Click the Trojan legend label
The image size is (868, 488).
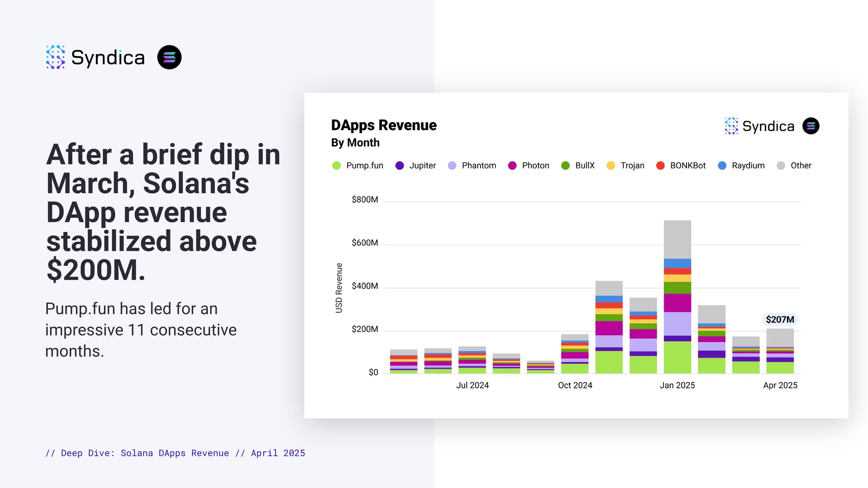pyautogui.click(x=633, y=166)
